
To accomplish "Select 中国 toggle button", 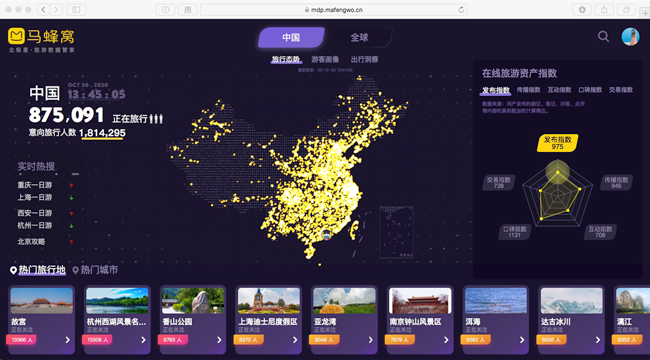I will pos(291,37).
